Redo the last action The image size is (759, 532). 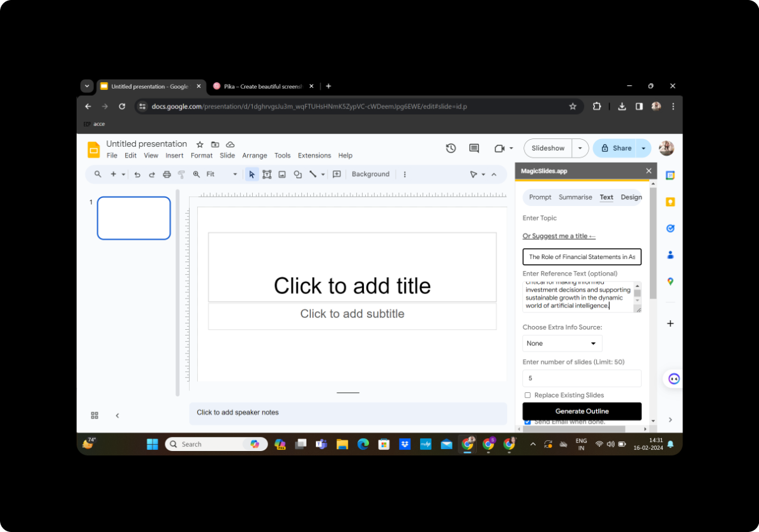click(x=152, y=174)
